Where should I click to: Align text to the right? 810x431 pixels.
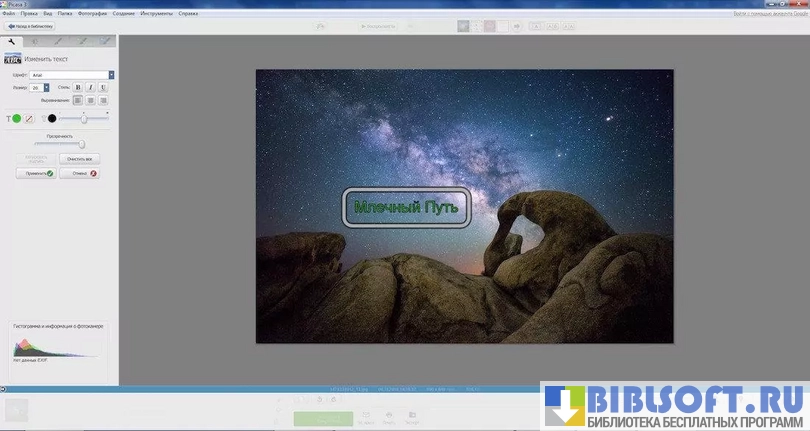pos(102,100)
